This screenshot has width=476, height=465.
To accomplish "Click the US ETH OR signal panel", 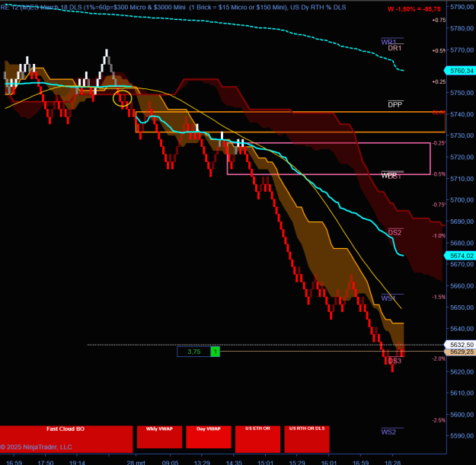I will [x=257, y=439].
